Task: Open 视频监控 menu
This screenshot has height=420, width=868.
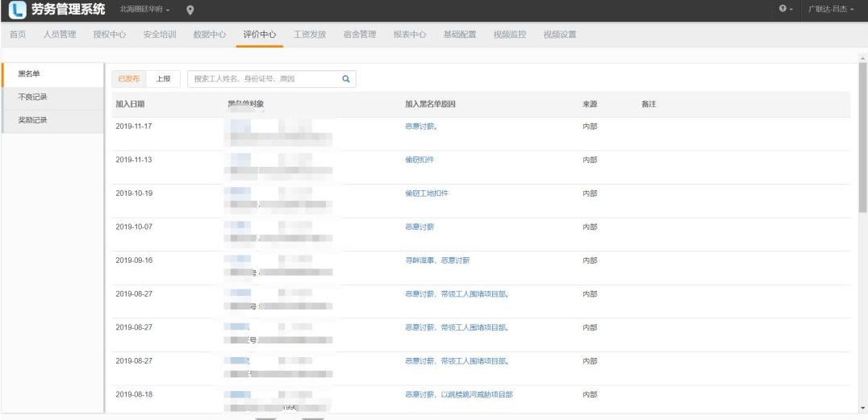Action: click(510, 35)
